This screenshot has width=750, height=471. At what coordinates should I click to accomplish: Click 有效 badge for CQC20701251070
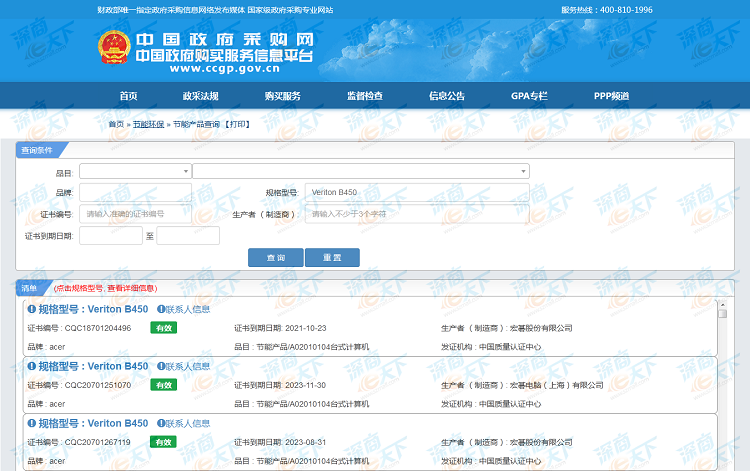point(164,385)
